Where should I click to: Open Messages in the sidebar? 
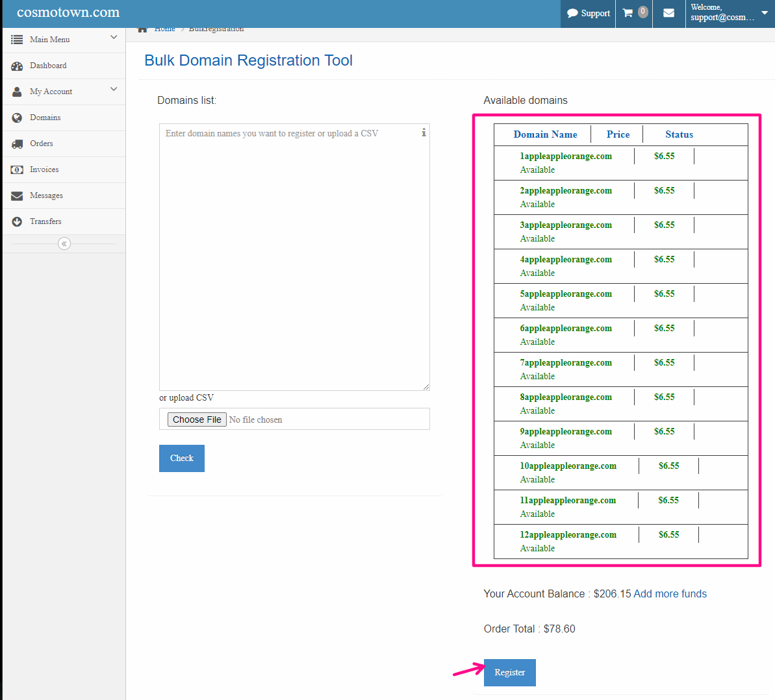coord(46,195)
